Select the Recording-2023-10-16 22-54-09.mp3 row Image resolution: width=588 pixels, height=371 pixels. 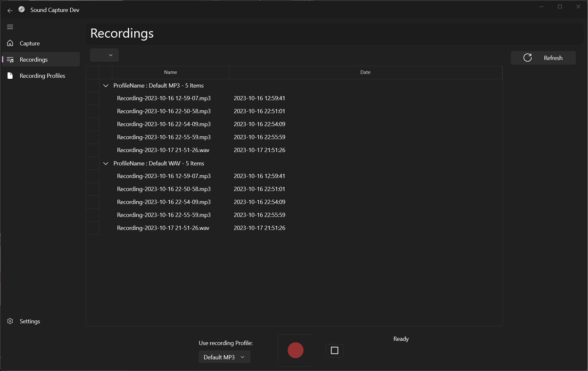pyautogui.click(x=164, y=124)
